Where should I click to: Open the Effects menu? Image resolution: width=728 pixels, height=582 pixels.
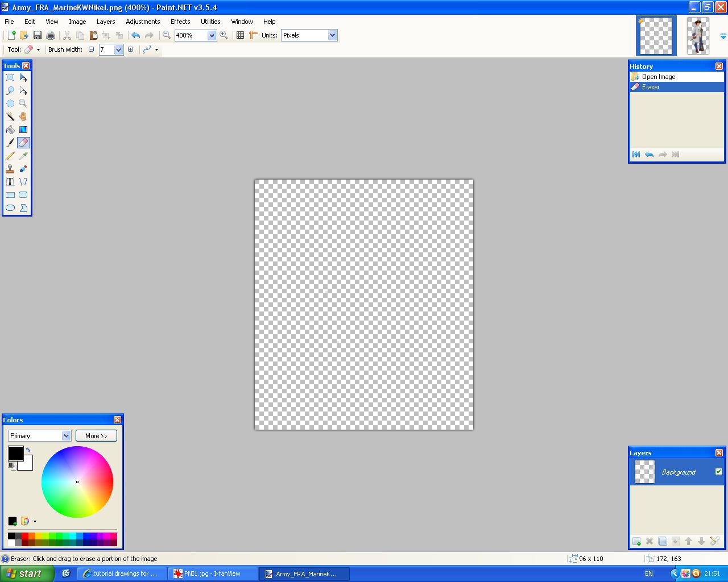pyautogui.click(x=180, y=22)
